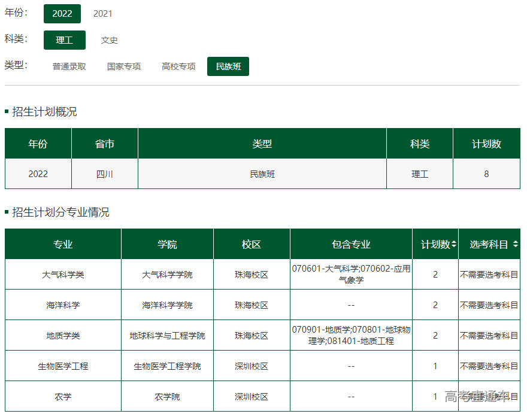Click the 地球科学与工程学院 college cell
Image resolution: width=527 pixels, height=420 pixels.
click(x=167, y=336)
